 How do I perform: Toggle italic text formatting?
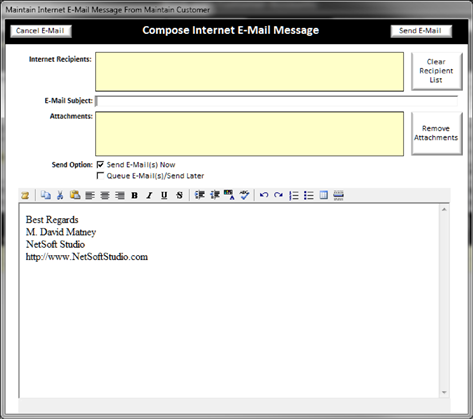(x=149, y=195)
